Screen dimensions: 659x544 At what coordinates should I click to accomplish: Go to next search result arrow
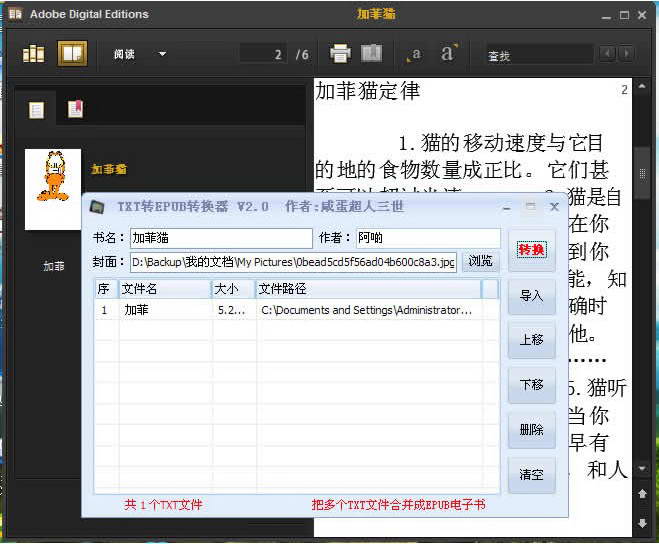click(626, 53)
